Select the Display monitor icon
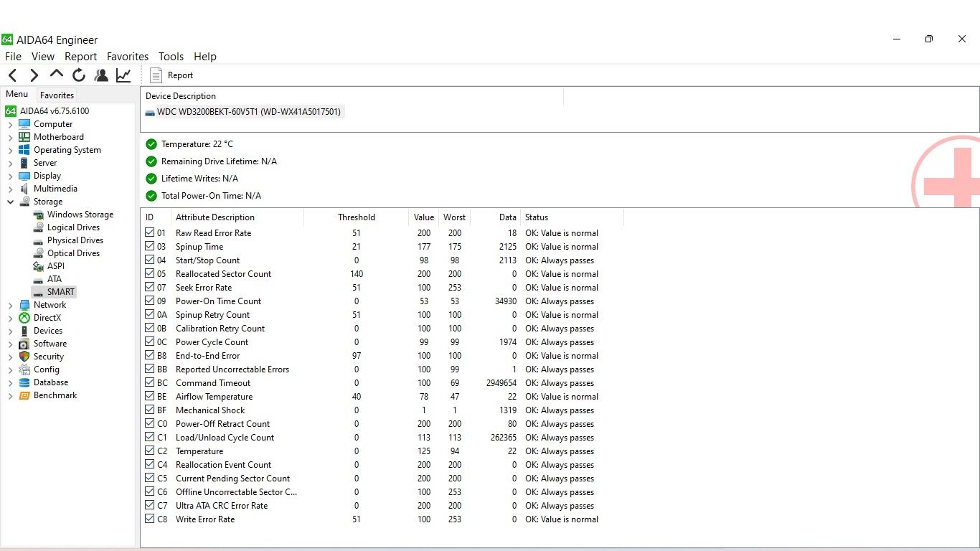The width and height of the screenshot is (980, 551). 24,176
